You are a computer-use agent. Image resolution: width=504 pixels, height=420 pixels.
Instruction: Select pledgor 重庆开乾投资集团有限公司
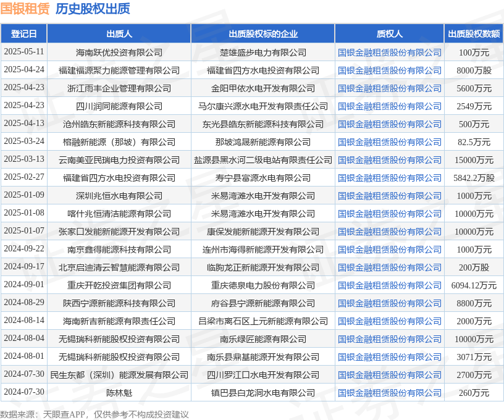tap(119, 285)
